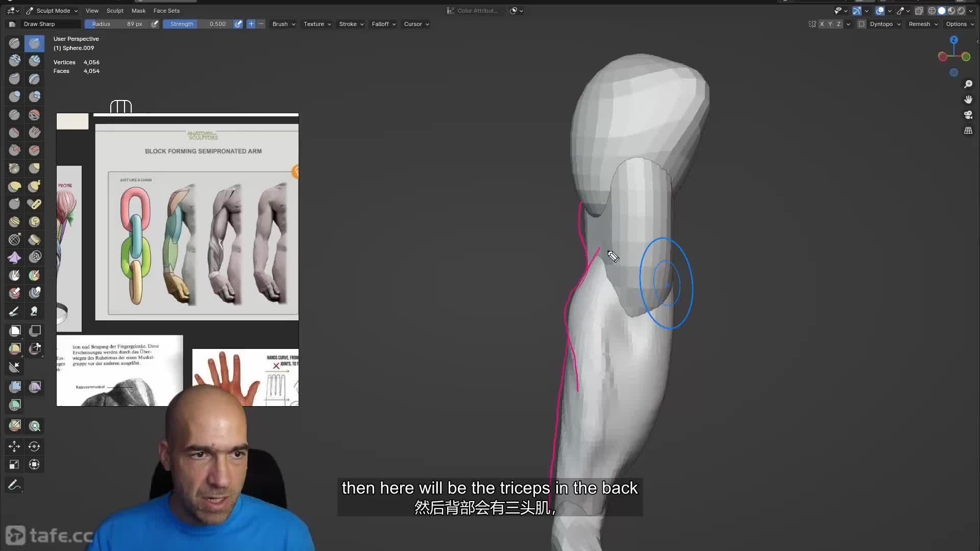Open the editor type menu
The image size is (980, 551).
point(13,11)
